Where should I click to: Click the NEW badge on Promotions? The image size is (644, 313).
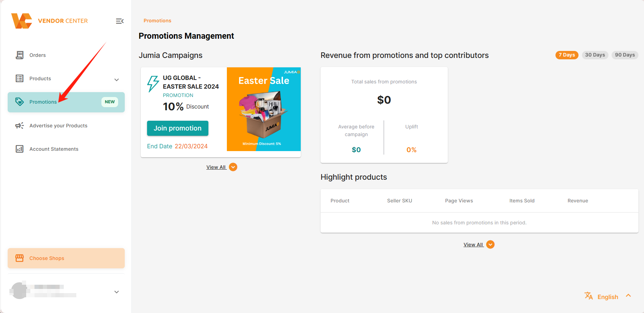pos(110,102)
